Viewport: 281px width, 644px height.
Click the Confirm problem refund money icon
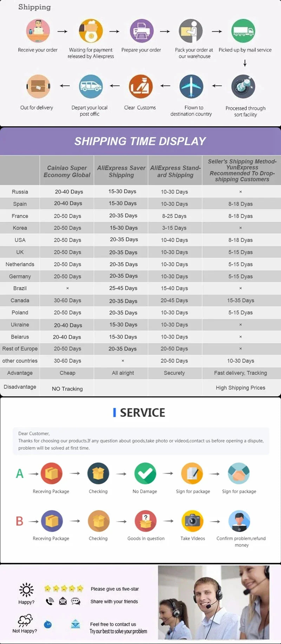[x=239, y=521]
